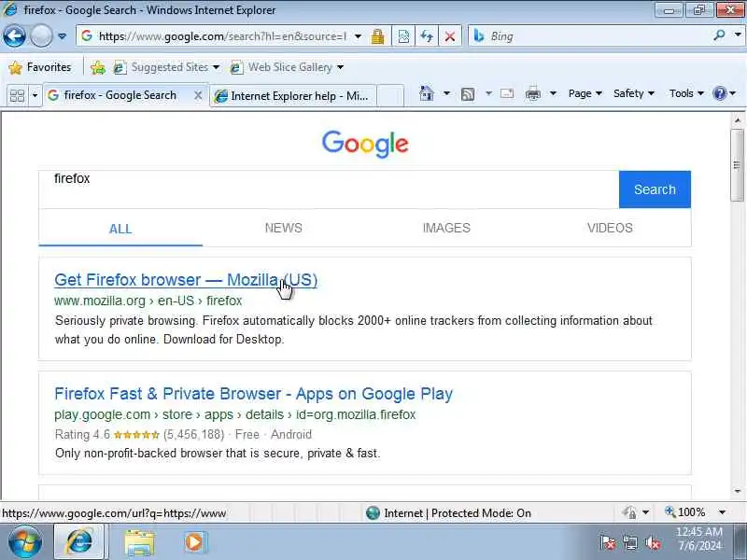747x560 pixels.
Task: Click the Print icon
Action: pyautogui.click(x=532, y=94)
